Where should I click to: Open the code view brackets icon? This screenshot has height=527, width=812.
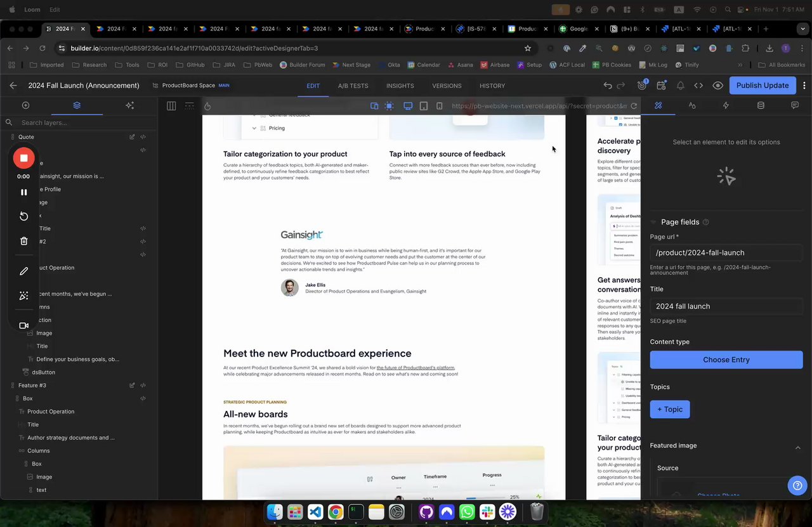click(x=698, y=86)
